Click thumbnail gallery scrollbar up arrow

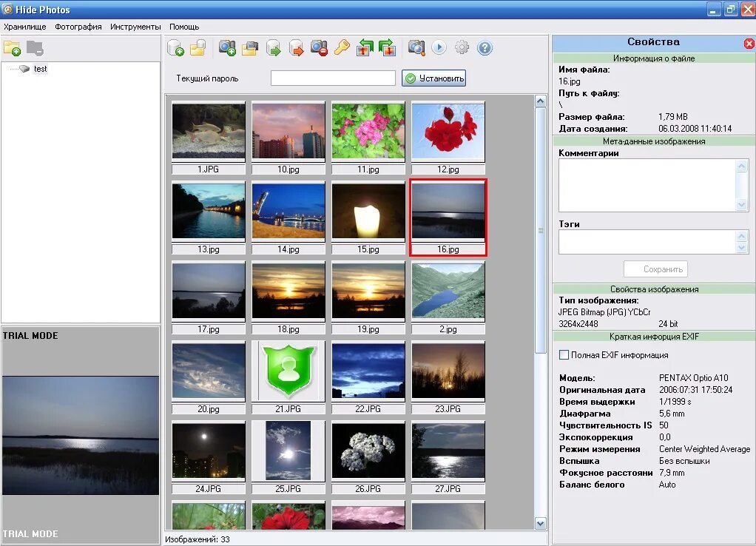click(541, 101)
